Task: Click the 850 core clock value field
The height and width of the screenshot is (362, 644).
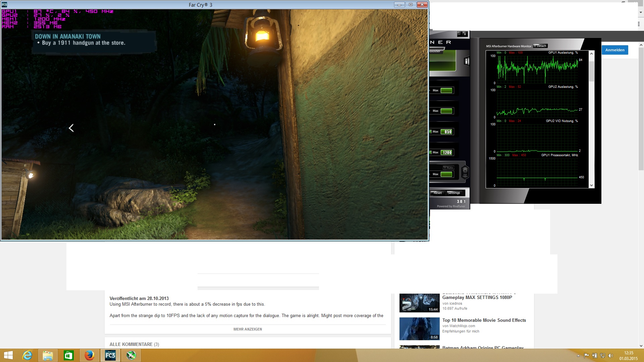Action: (x=447, y=132)
